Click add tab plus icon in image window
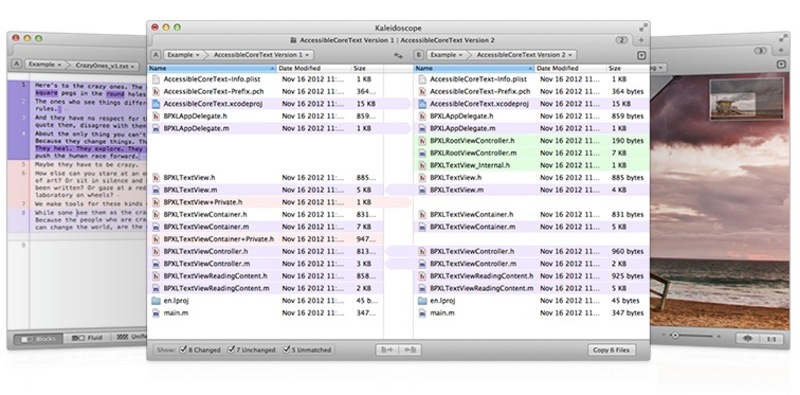This screenshot has height=395, width=800. point(781,50)
